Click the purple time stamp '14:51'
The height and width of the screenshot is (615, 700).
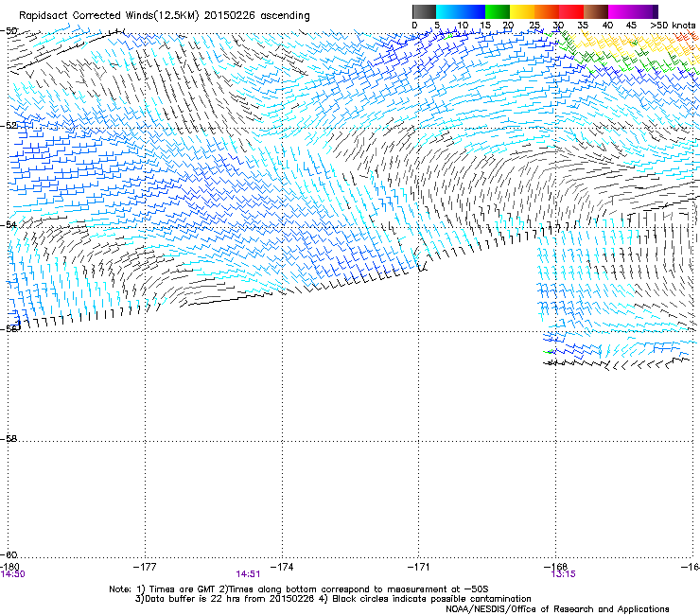pos(248,574)
